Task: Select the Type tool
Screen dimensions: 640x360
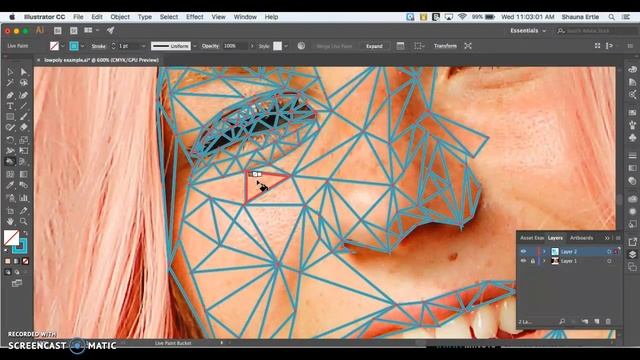Action: [x=10, y=106]
